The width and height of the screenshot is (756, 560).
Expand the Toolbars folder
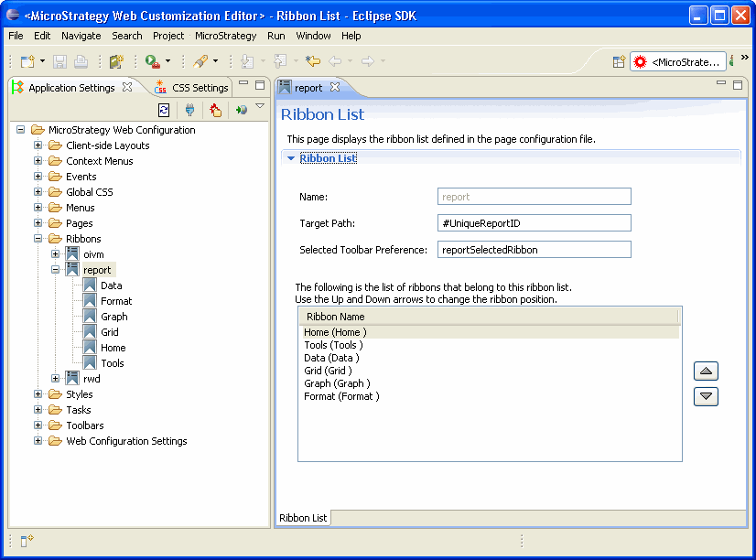tap(38, 425)
